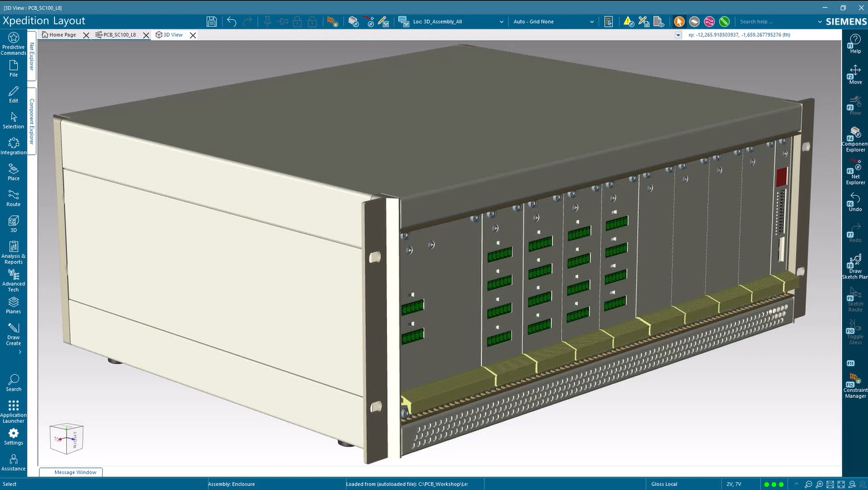Click the Fit View icon in the status bar
868x490 pixels.
pyautogui.click(x=841, y=484)
